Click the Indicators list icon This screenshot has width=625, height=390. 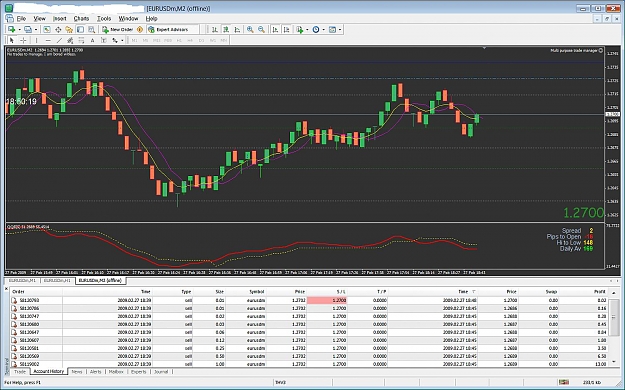click(300, 30)
